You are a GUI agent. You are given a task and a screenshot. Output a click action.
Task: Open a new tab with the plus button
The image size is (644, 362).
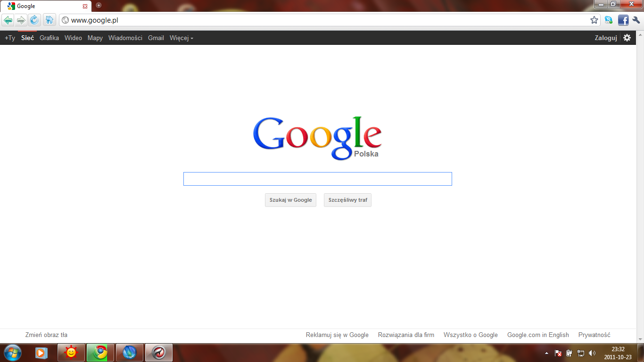tap(99, 5)
